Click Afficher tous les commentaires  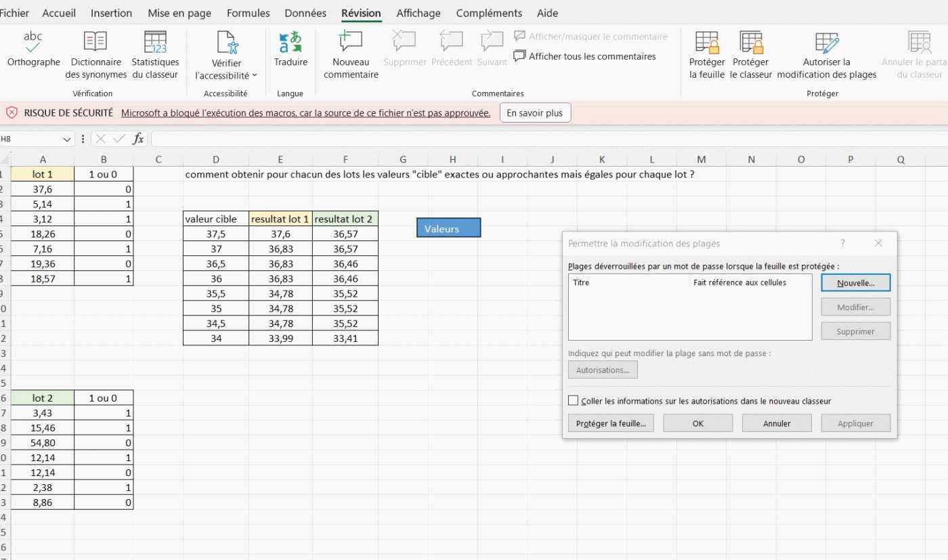(x=585, y=56)
